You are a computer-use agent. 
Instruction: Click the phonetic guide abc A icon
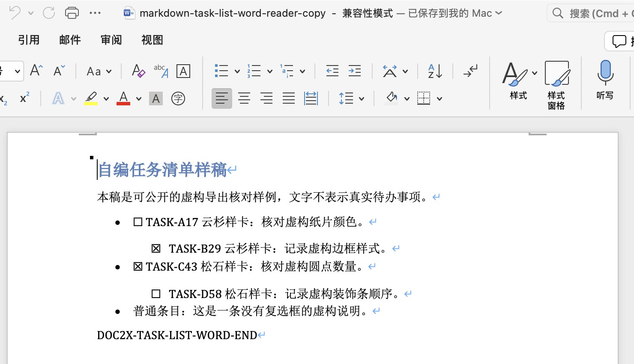click(x=161, y=71)
